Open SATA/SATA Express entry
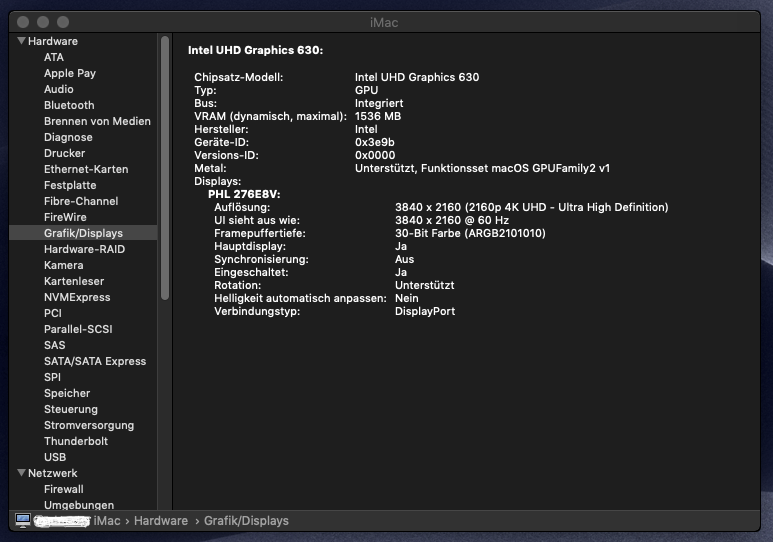Screen dimensions: 773x542 coord(95,361)
